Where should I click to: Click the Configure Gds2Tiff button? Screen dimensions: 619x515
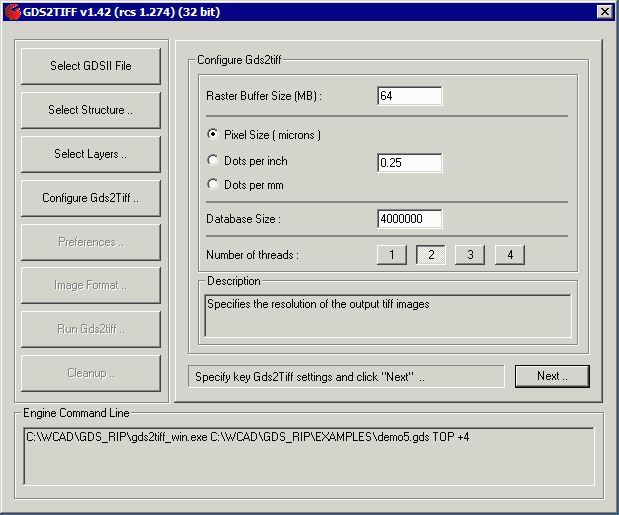[91, 198]
